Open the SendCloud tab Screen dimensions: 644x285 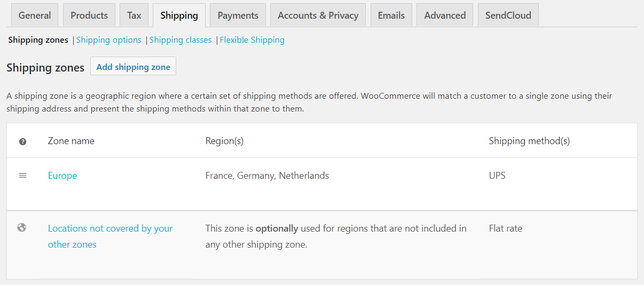point(508,15)
